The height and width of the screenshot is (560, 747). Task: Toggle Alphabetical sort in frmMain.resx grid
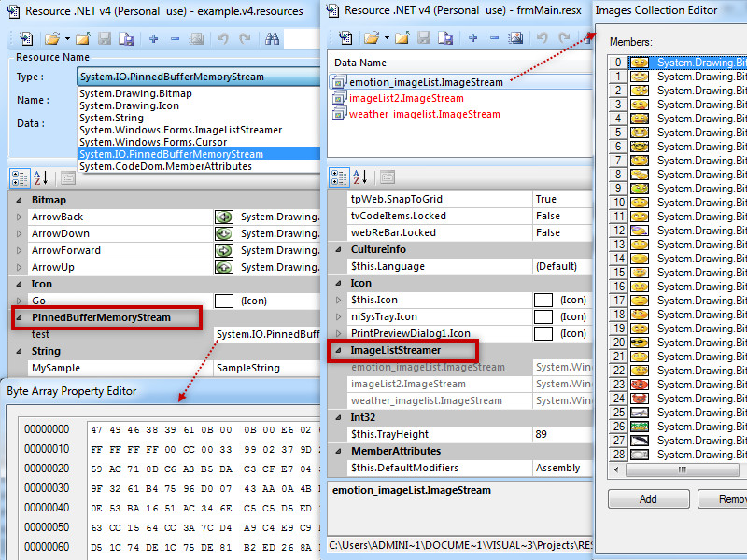tap(360, 177)
